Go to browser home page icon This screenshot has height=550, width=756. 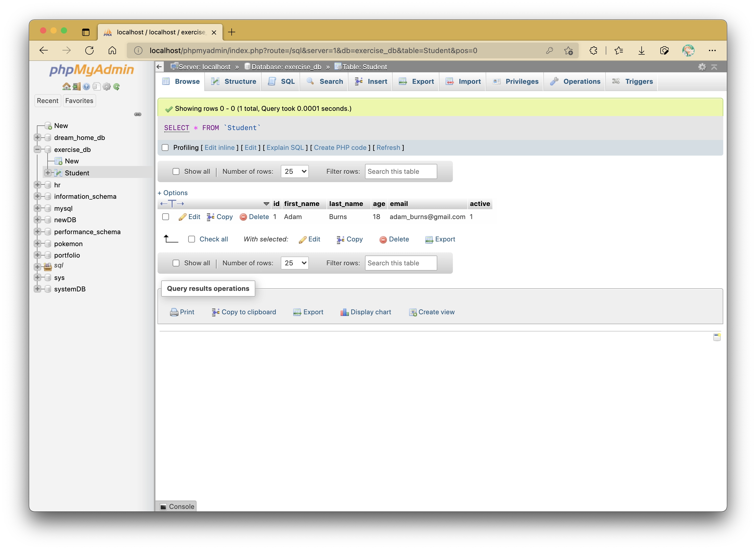coord(112,50)
